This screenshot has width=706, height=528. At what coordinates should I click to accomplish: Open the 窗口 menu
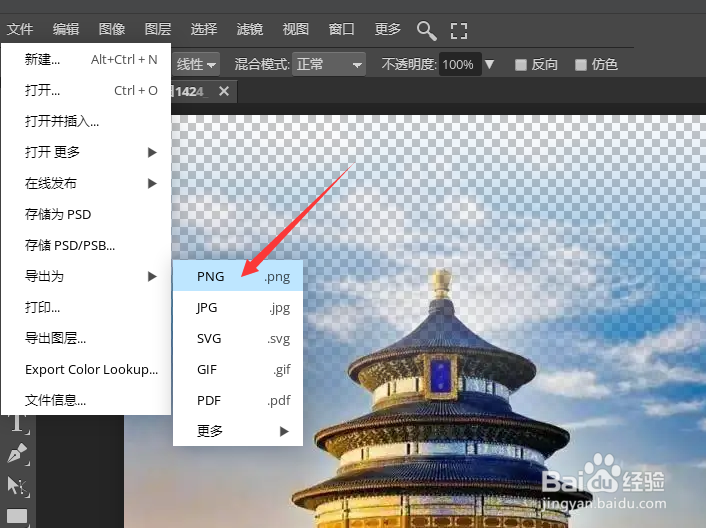pos(341,29)
